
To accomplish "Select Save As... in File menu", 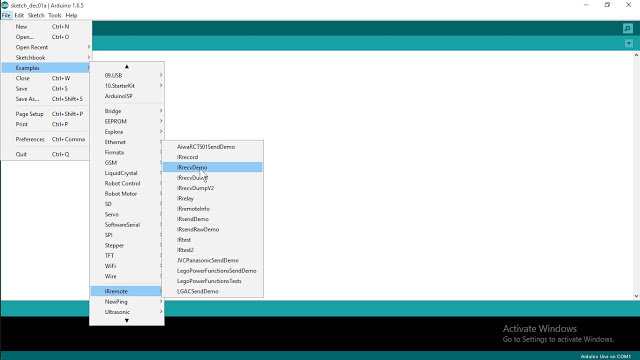I will [46, 99].
